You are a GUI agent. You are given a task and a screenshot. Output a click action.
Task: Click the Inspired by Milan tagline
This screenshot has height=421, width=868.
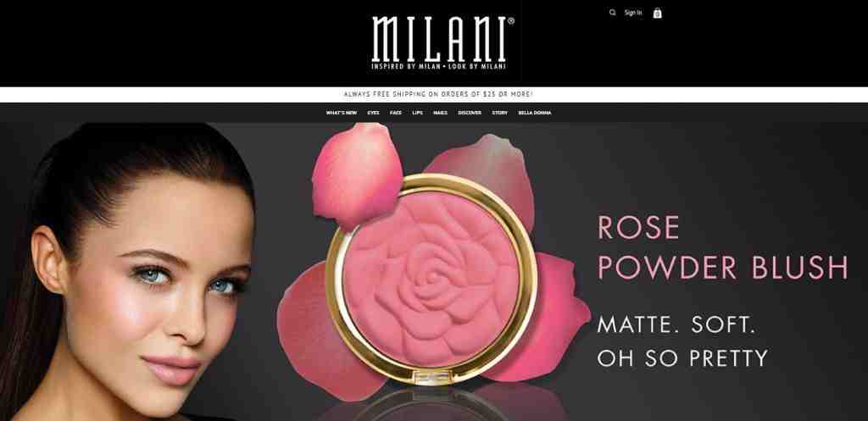(438, 66)
